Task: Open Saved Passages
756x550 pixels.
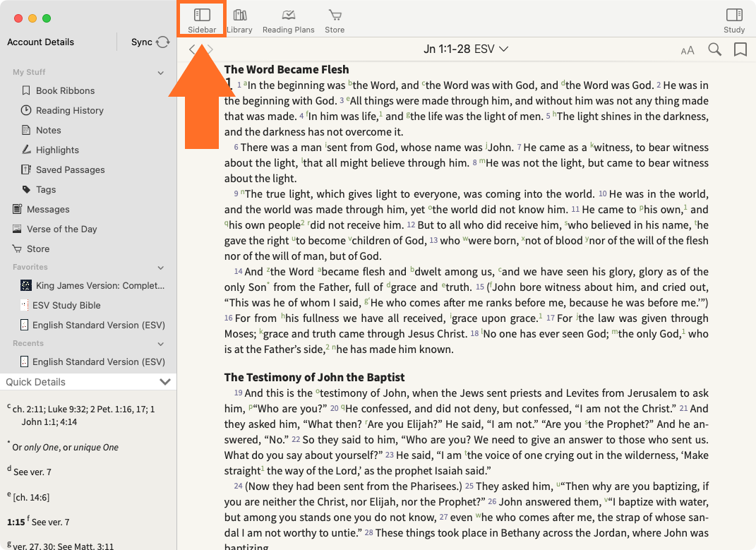Action: [x=71, y=170]
